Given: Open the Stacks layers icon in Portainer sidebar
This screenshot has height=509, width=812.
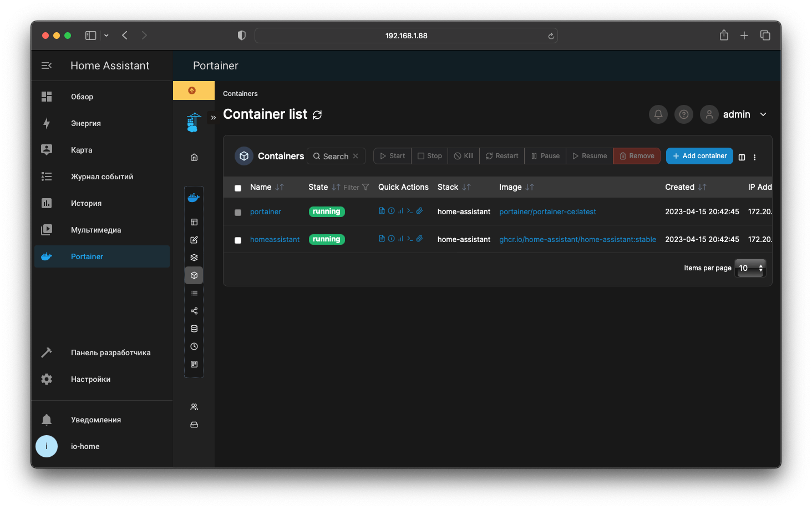Looking at the screenshot, I should [194, 258].
